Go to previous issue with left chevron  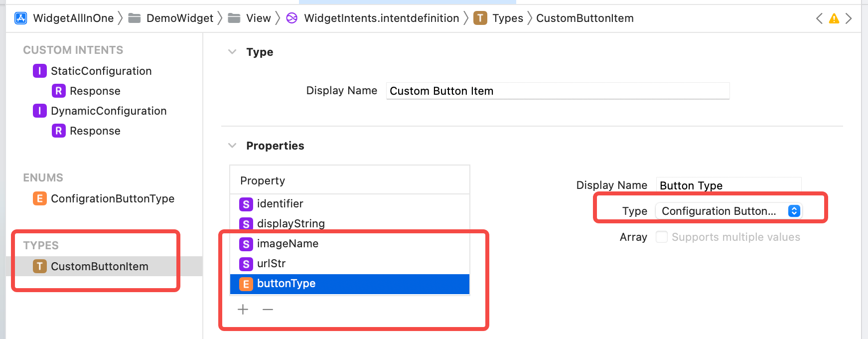click(819, 18)
